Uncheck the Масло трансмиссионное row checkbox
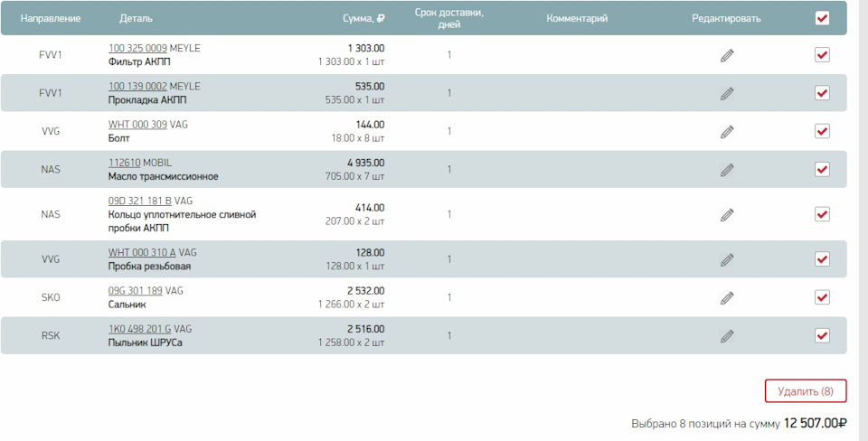868x441 pixels. [x=822, y=169]
